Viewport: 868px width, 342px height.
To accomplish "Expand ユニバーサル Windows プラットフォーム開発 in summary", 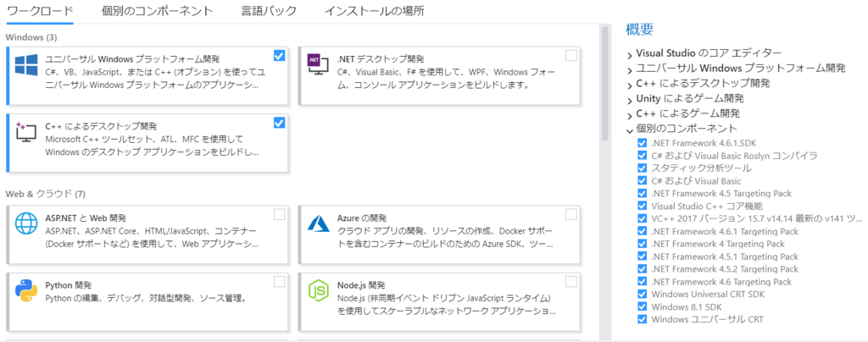I will click(630, 70).
